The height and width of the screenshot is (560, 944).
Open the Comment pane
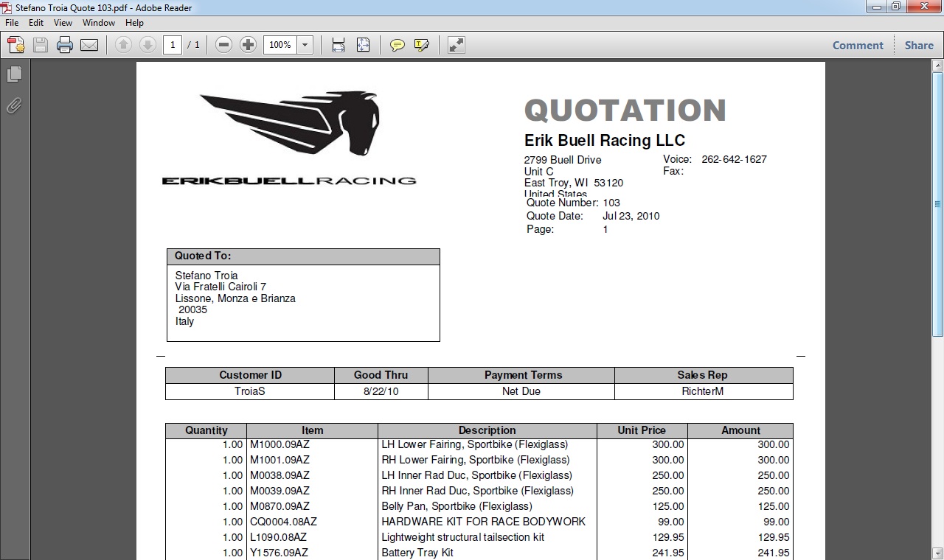coord(858,45)
